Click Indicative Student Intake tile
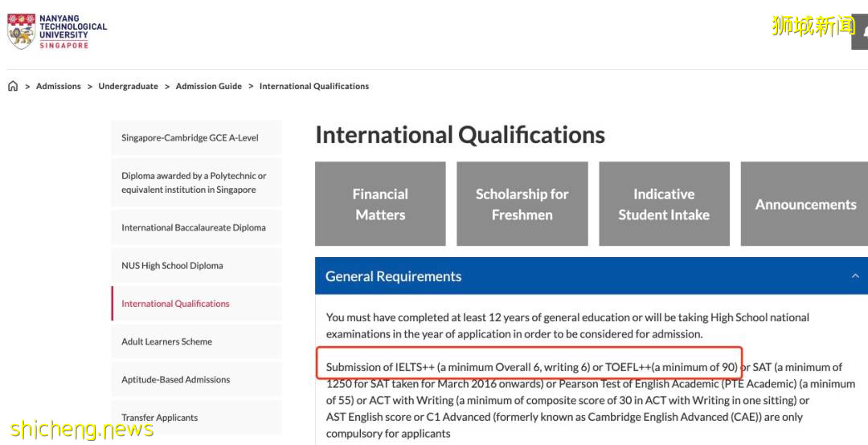868x445 pixels. point(664,204)
